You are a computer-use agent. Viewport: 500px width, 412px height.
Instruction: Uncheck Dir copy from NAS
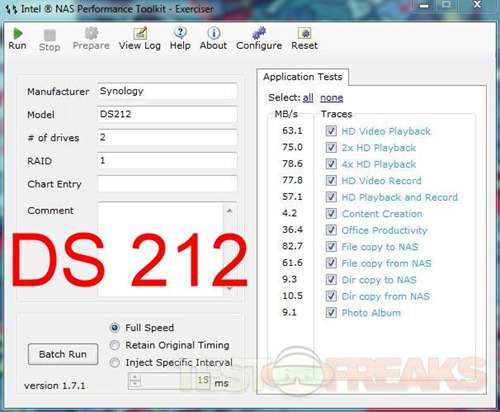tap(331, 296)
